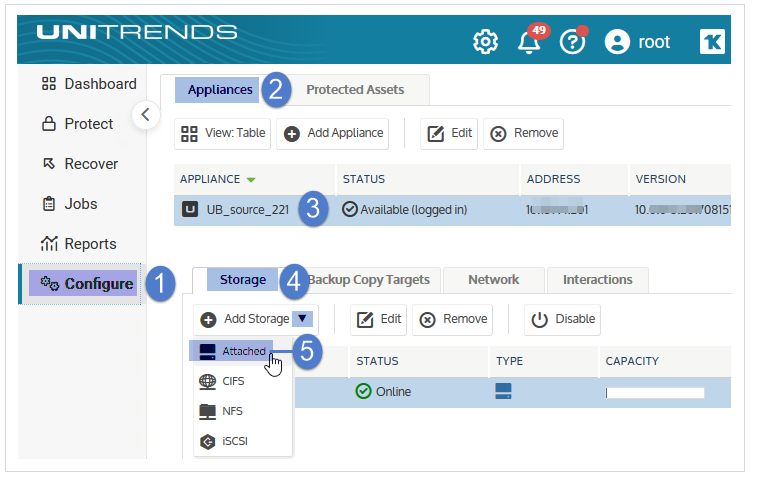Open the help question mark icon

tap(573, 41)
